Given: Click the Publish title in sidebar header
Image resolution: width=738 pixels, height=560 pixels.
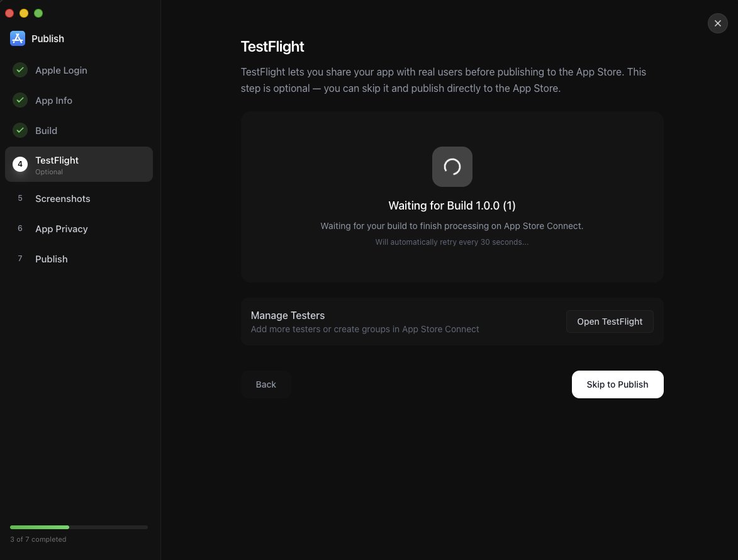Looking at the screenshot, I should click(x=48, y=38).
